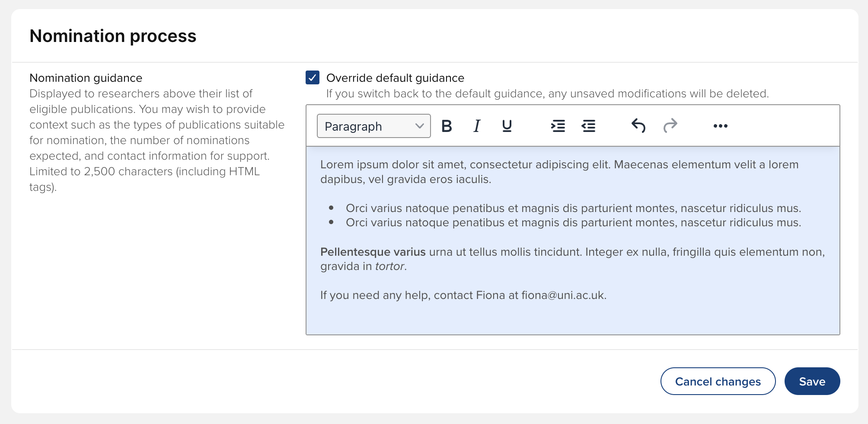Click the Override default guidance label
Image resolution: width=868 pixels, height=424 pixels.
tap(395, 78)
